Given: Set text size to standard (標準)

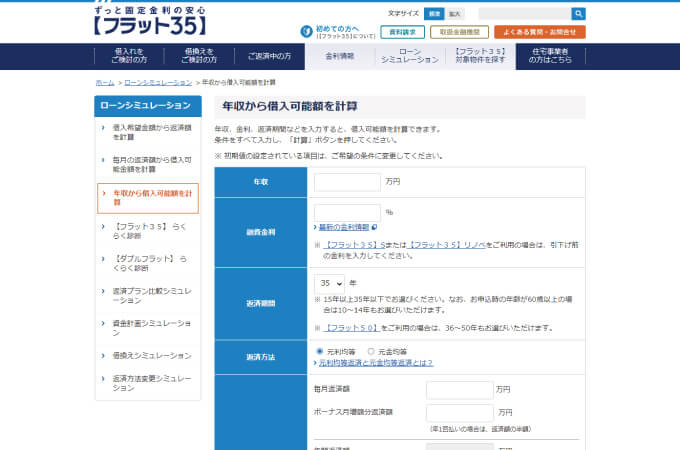Looking at the screenshot, I should point(434,14).
